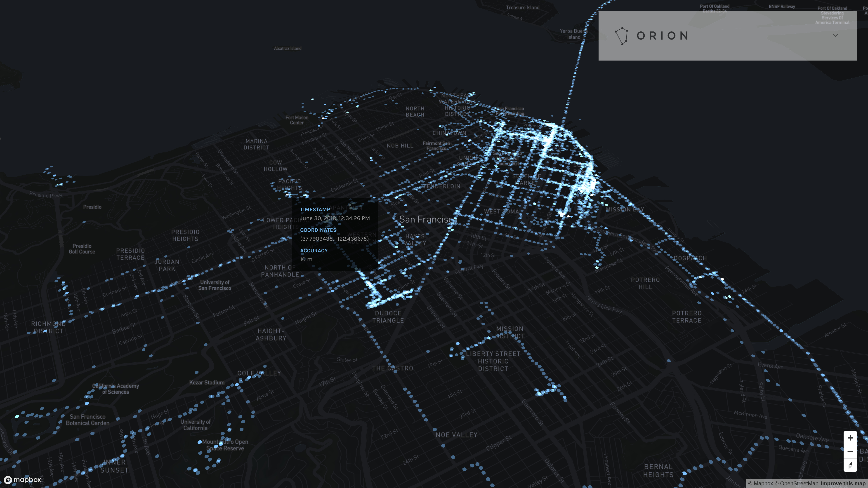The height and width of the screenshot is (488, 868).
Task: Reset map bearing with compass arrow
Action: click(850, 465)
